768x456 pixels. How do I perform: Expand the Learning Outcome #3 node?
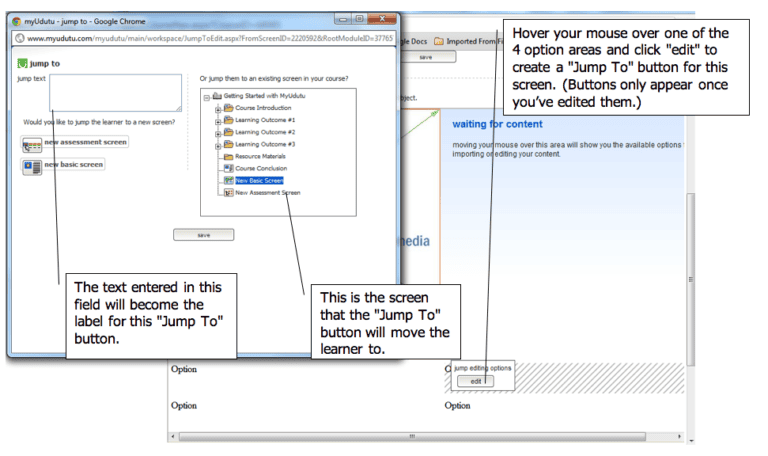[x=217, y=144]
